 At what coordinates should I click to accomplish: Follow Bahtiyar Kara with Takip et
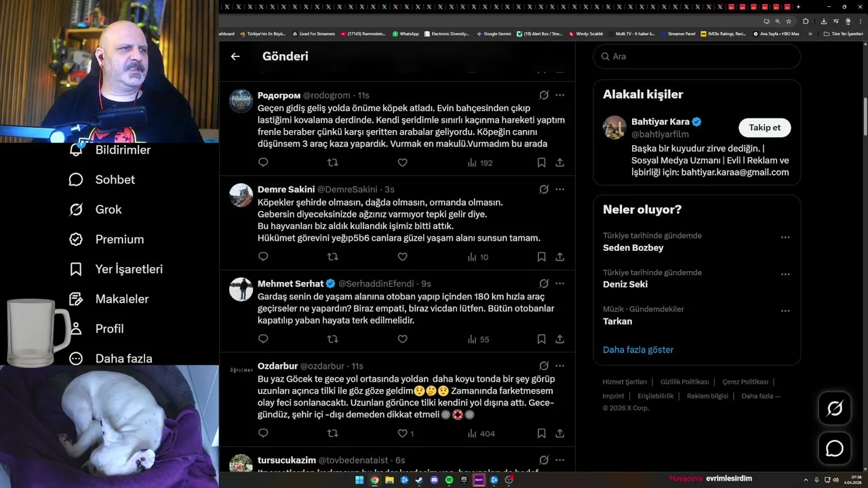click(x=764, y=127)
